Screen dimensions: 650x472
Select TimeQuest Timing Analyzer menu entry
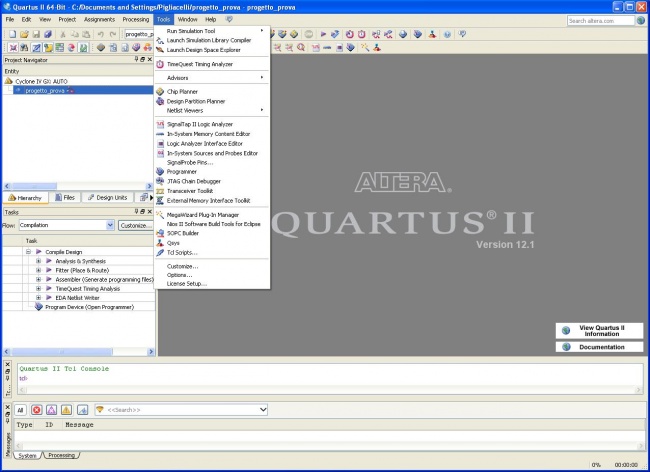point(212,64)
